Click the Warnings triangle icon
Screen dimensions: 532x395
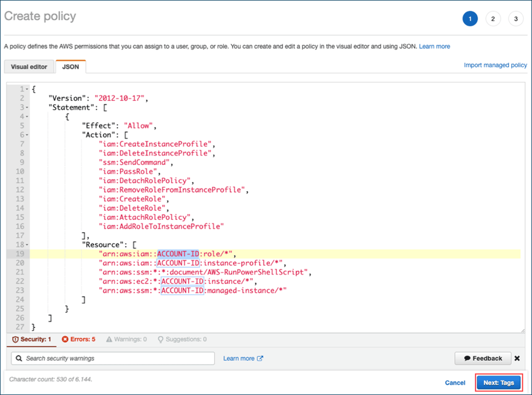click(x=109, y=339)
